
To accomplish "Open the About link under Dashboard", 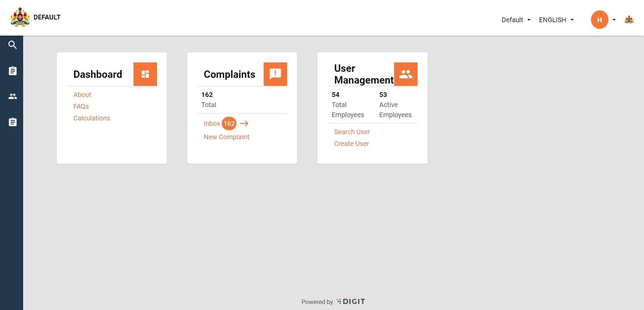I will 82,95.
